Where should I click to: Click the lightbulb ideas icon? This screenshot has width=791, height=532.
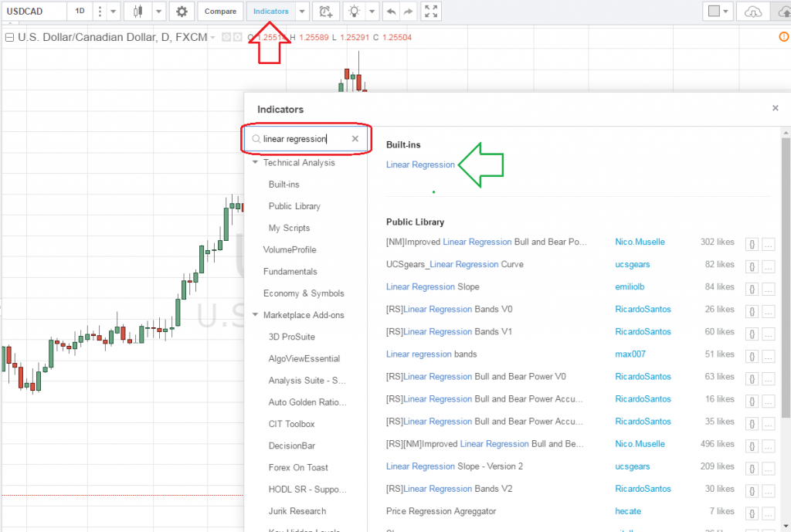[x=354, y=11]
